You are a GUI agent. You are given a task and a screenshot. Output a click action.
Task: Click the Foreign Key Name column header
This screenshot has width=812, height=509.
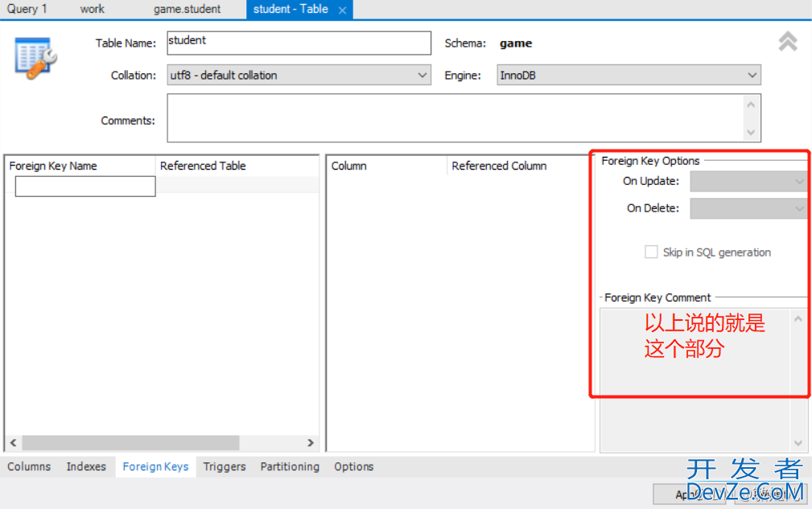(80, 166)
